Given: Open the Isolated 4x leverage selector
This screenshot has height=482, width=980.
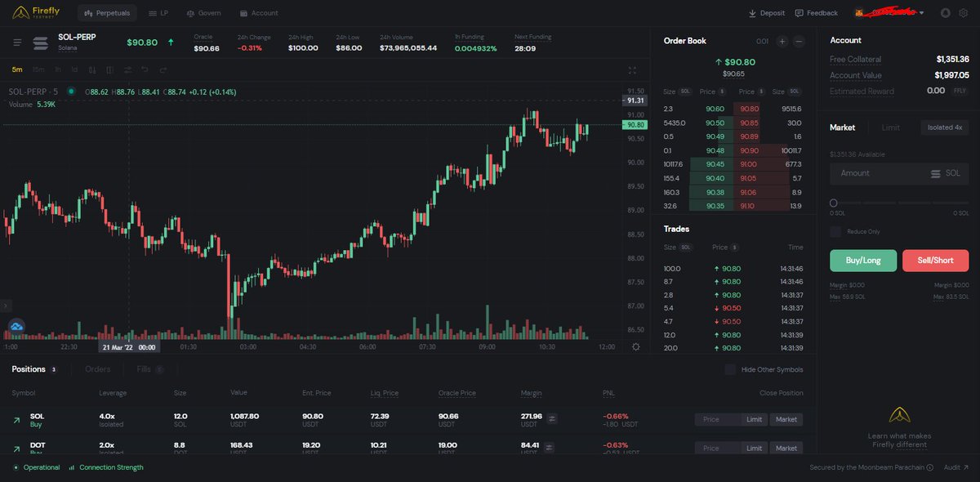Looking at the screenshot, I should pyautogui.click(x=945, y=127).
